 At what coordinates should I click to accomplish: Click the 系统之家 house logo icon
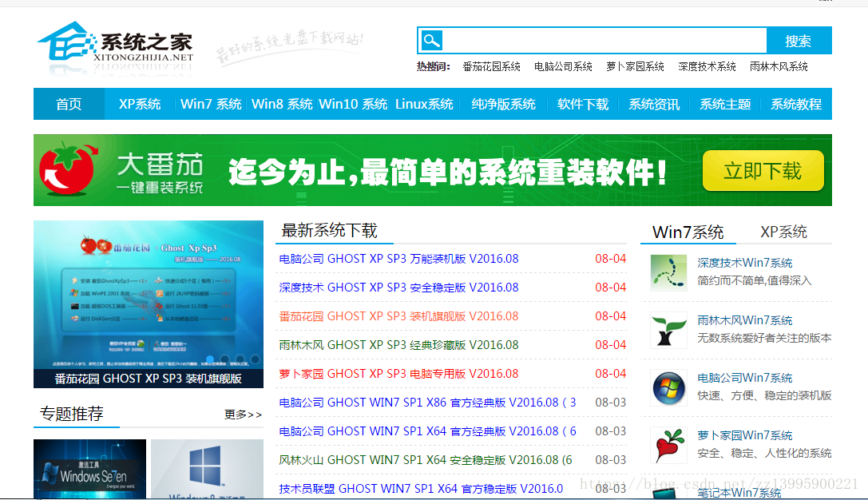click(66, 41)
